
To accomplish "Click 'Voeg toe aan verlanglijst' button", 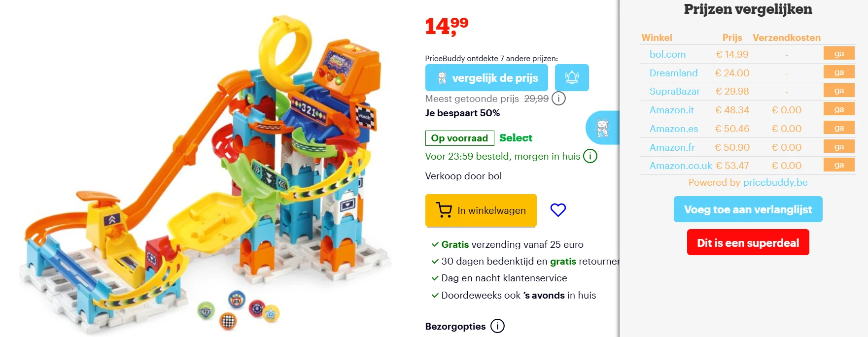I will [748, 209].
